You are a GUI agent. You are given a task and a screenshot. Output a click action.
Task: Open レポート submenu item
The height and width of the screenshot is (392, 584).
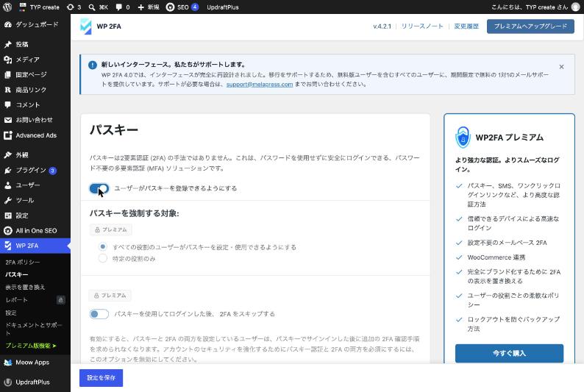pyautogui.click(x=16, y=299)
